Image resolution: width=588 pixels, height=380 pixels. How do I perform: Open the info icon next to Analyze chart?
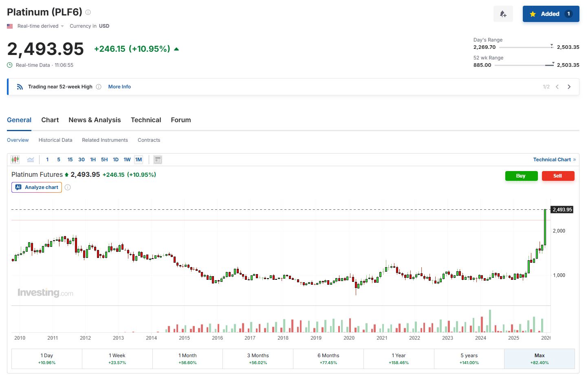coord(68,187)
